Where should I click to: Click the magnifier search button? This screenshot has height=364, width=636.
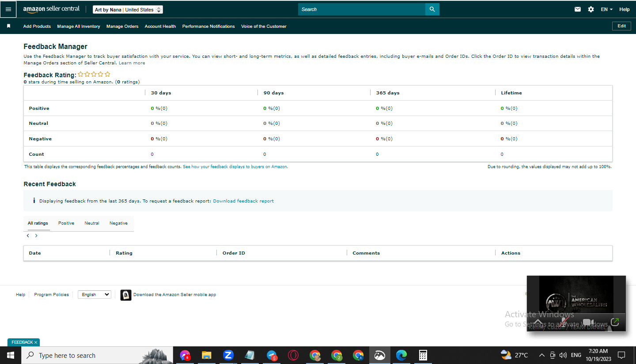[x=432, y=9]
